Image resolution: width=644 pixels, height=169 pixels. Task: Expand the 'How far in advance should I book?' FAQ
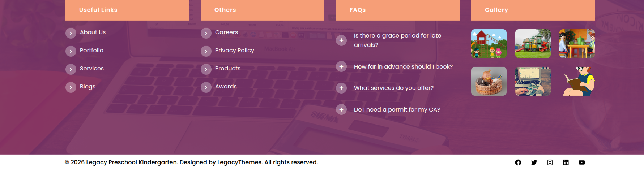point(341,66)
